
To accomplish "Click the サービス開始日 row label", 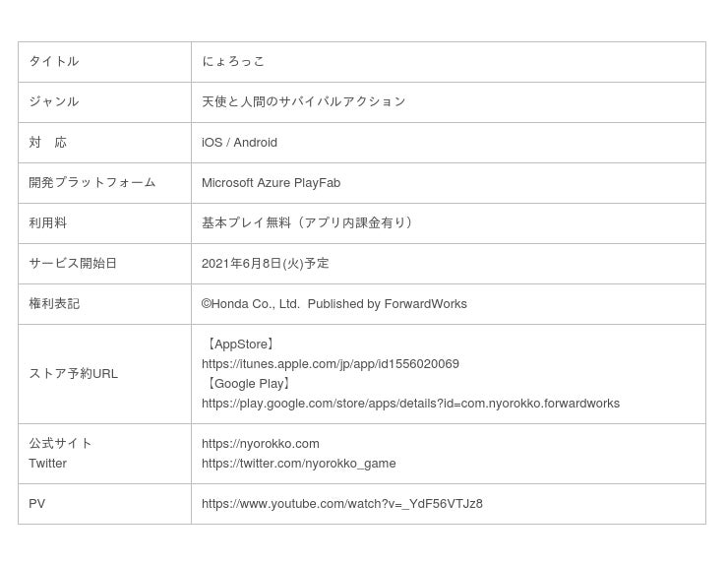I will (x=73, y=264).
